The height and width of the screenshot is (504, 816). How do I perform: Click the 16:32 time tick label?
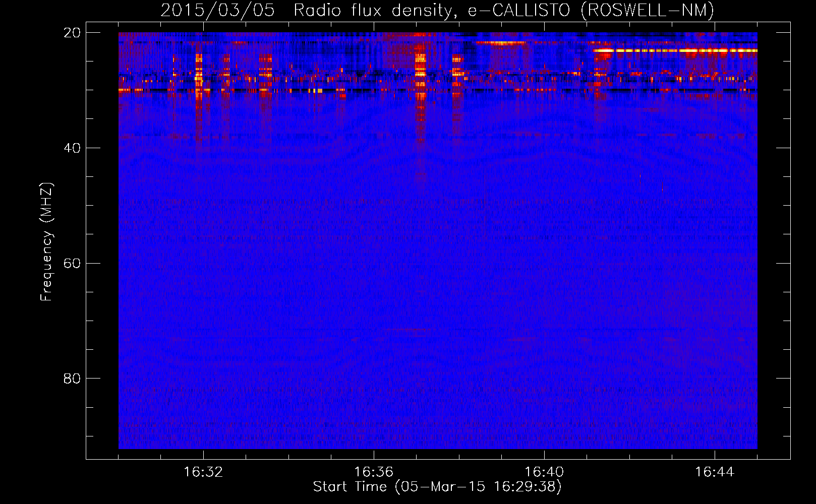(203, 472)
